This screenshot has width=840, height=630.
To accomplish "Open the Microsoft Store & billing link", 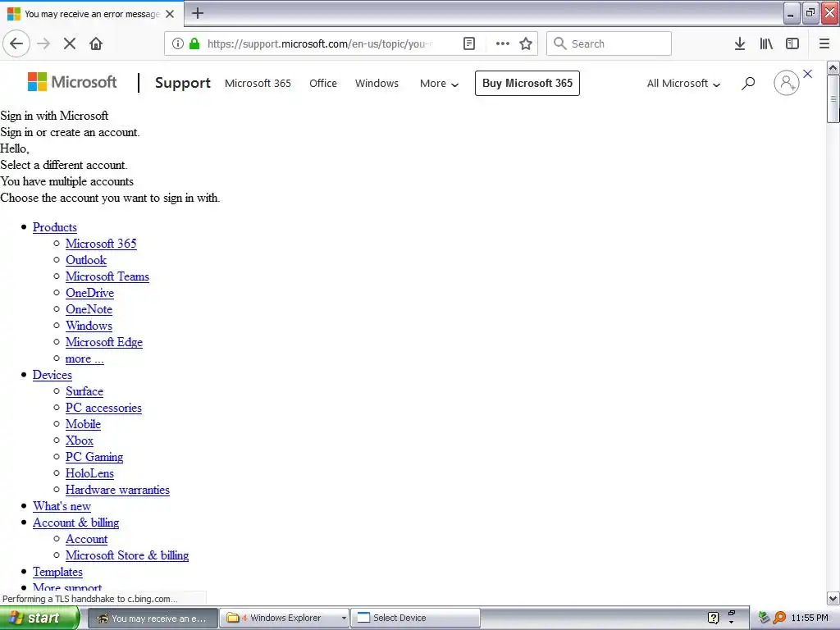I will pos(127,555).
